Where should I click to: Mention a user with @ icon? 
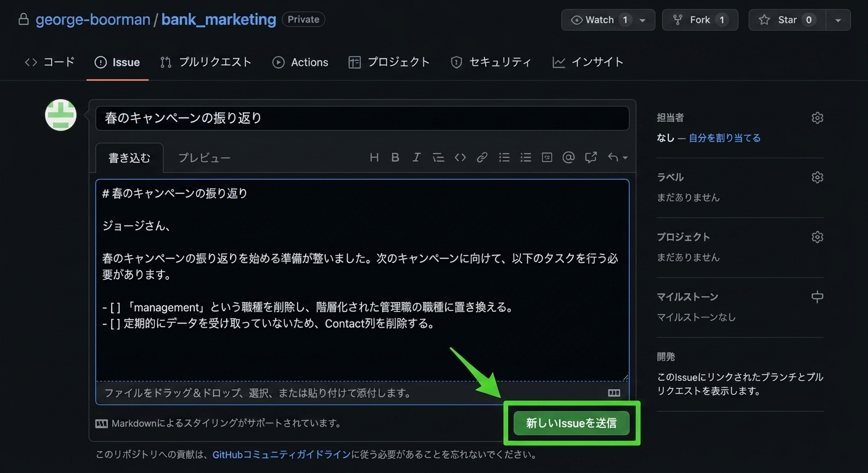568,158
